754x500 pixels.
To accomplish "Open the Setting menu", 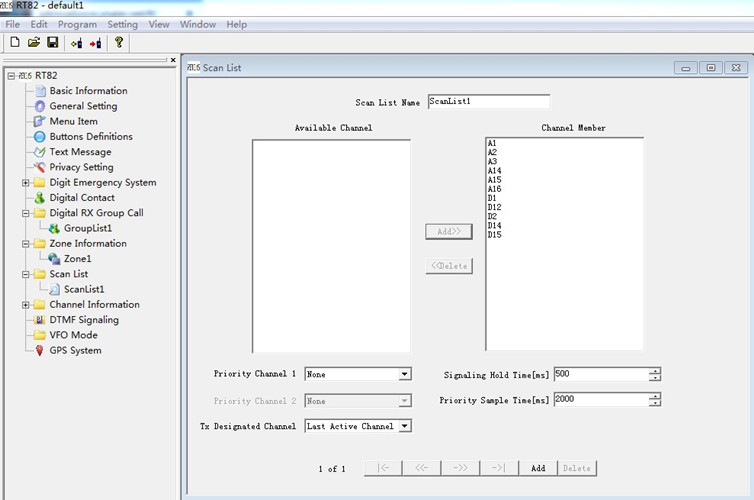I will (123, 24).
